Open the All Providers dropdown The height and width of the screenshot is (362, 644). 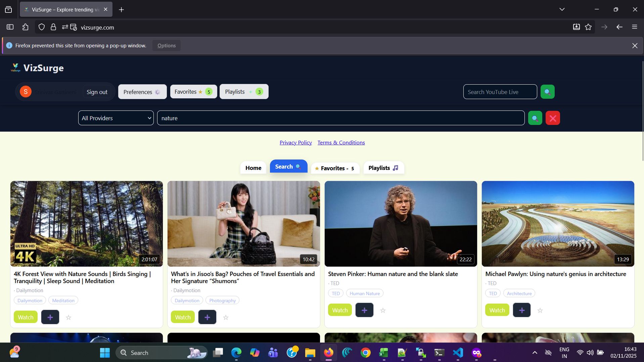pyautogui.click(x=116, y=118)
